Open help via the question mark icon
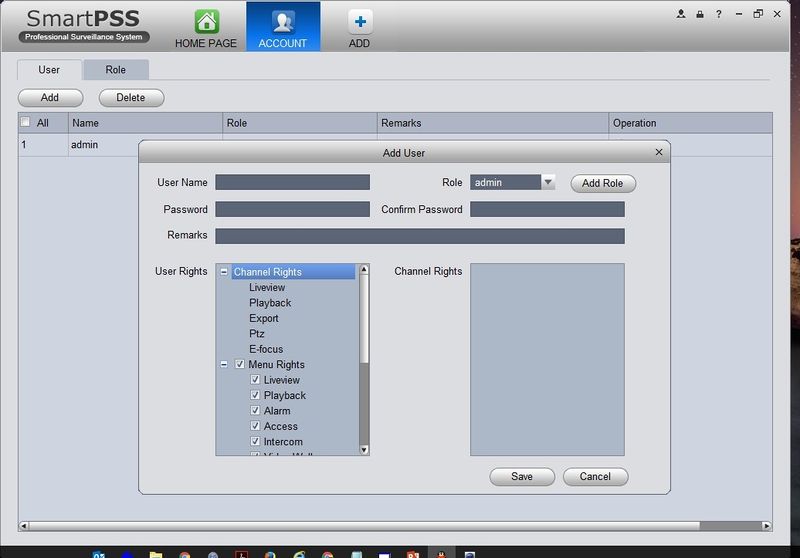 click(718, 14)
